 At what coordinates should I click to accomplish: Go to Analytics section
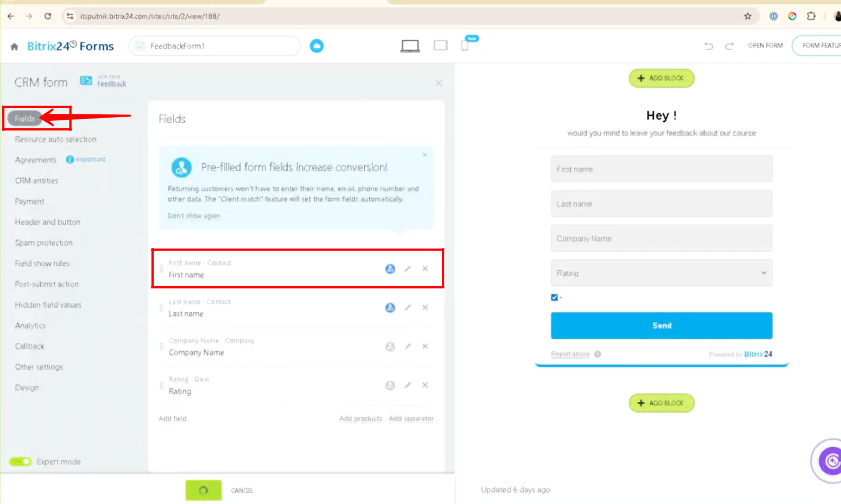[30, 325]
